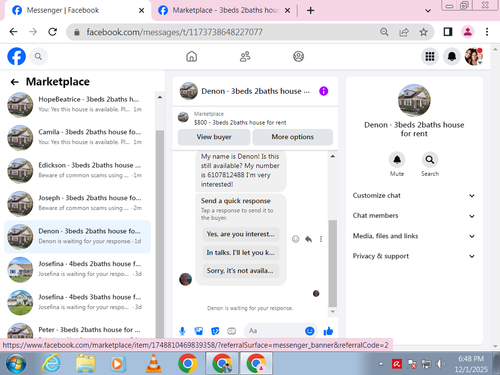Screen dimensions: 500x375
Task: Click the back arrow beside Marketplace heading
Action: coord(14,82)
